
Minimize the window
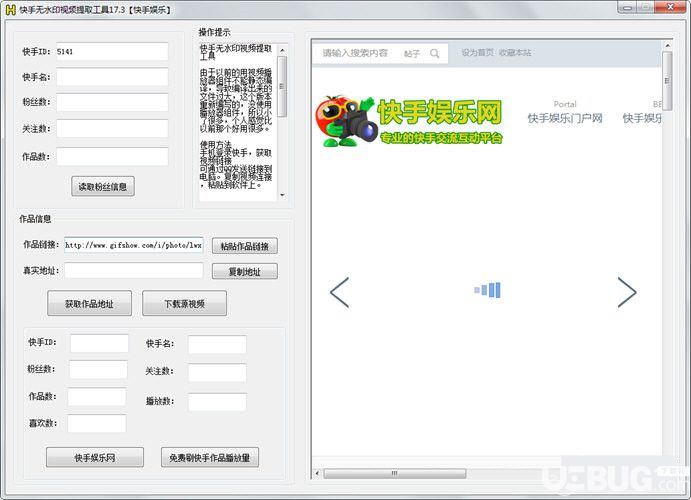[x=627, y=7]
